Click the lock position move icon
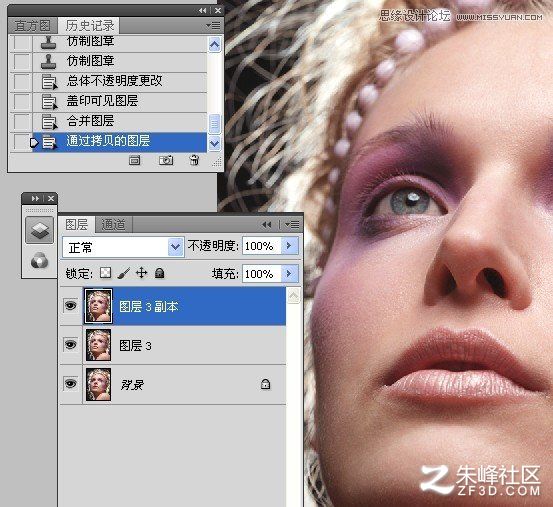Viewport: 553px width, 507px height. pos(141,273)
